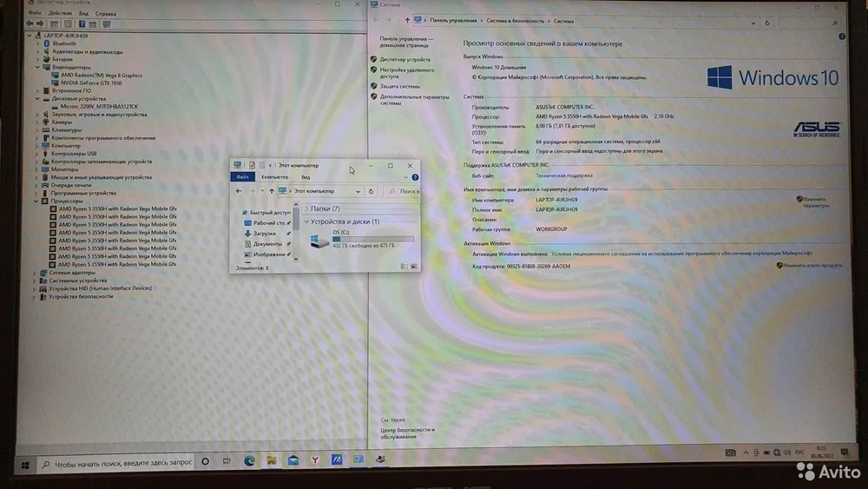Image resolution: width=868 pixels, height=489 pixels.
Task: Click Explorer back arrow
Action: click(x=239, y=191)
